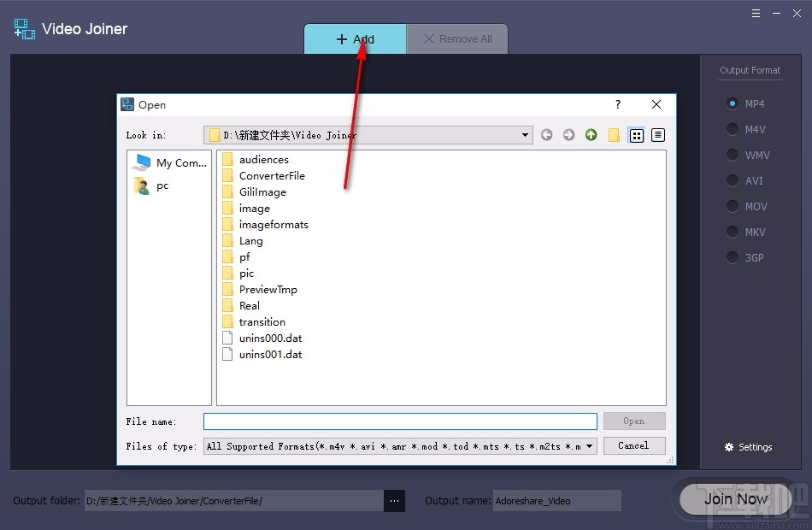Click the Add tab button
The width and height of the screenshot is (812, 530).
point(356,38)
